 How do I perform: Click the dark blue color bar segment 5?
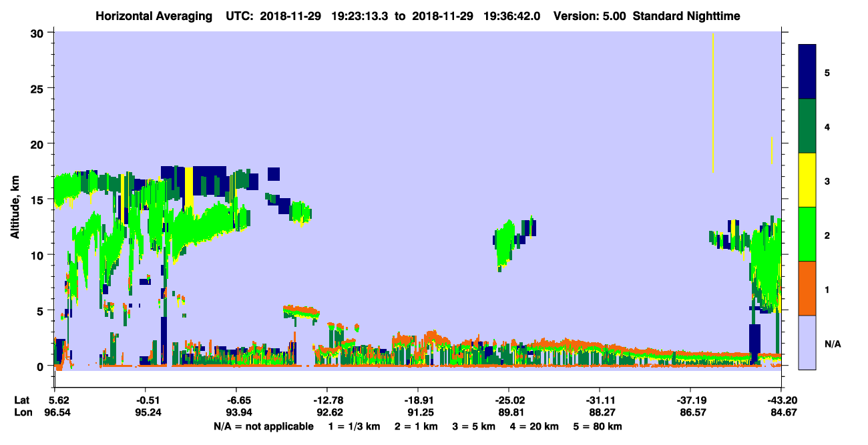[807, 71]
